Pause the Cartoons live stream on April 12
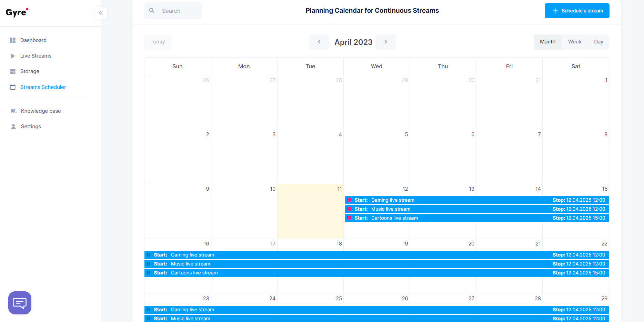Screen dimensions: 644x322 coord(349,218)
